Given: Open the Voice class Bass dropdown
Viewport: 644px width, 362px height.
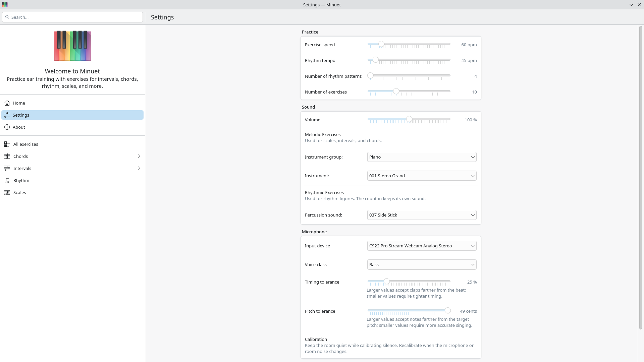Looking at the screenshot, I should 422,264.
